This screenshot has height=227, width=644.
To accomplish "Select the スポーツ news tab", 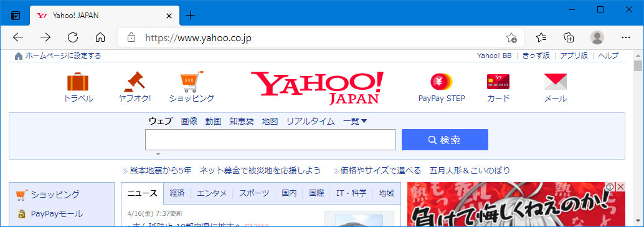I will click(254, 193).
